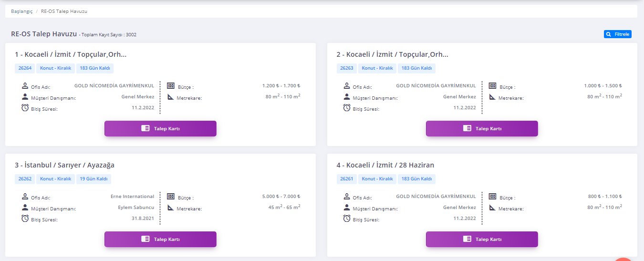Open Talep Kartı for listing 1
644x261 pixels.
[160, 128]
